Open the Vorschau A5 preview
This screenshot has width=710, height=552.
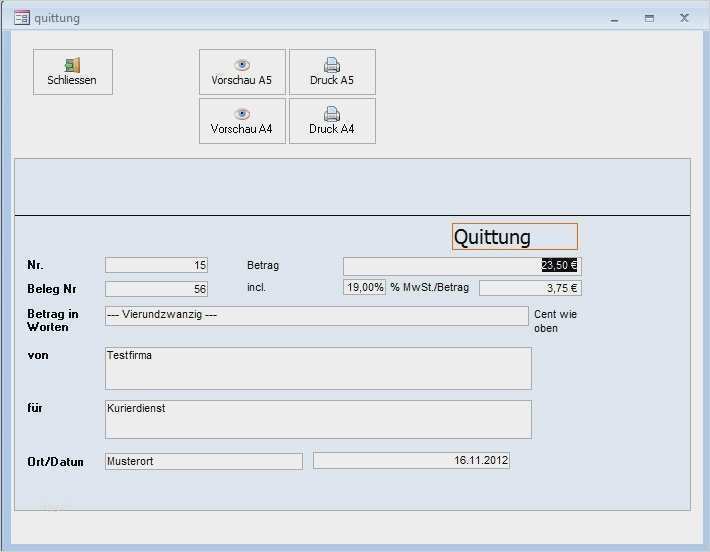(242, 72)
